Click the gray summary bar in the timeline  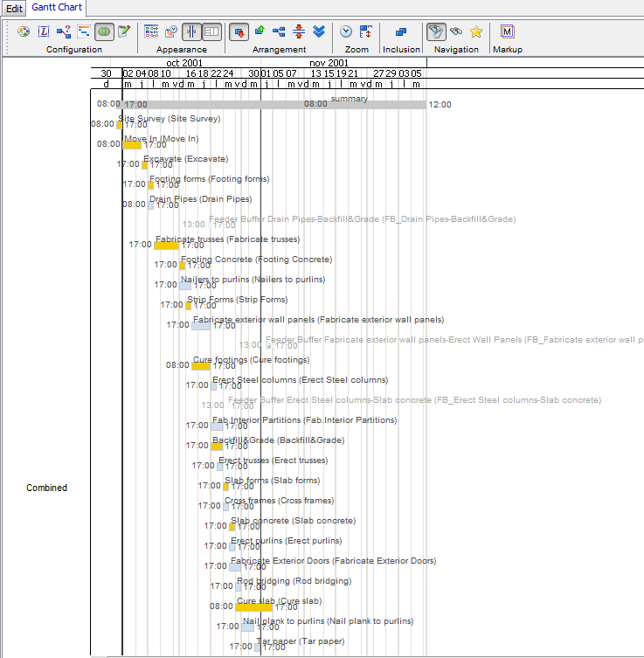273,104
